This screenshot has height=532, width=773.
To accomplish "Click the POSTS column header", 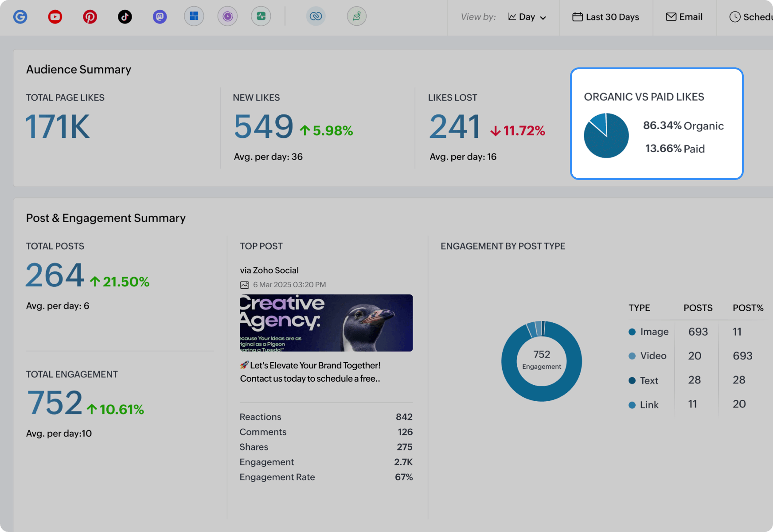I will click(698, 308).
